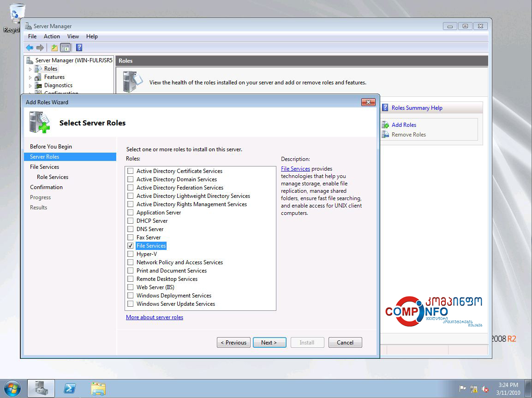Viewport: 532px width, 398px height.
Task: Select Active Directory Lightweight Directory Services text
Action: [x=193, y=196]
